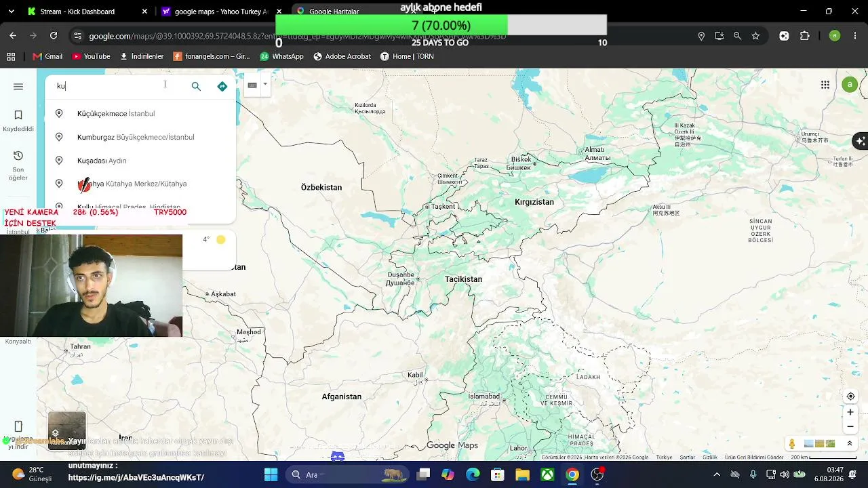Reload the current page

(54, 35)
